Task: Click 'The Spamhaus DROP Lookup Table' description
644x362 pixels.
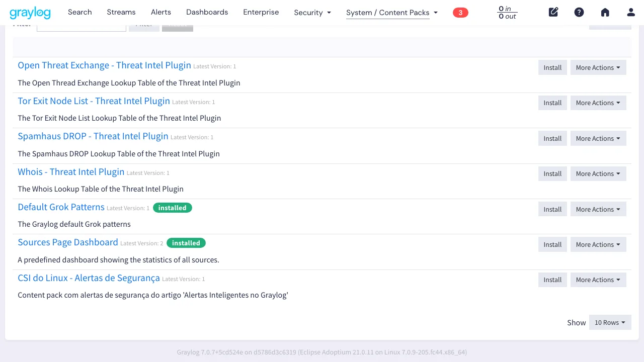Action: point(119,154)
